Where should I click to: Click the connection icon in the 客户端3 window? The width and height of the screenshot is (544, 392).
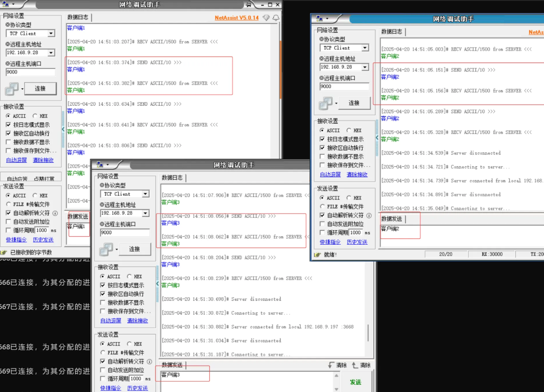pos(106,249)
